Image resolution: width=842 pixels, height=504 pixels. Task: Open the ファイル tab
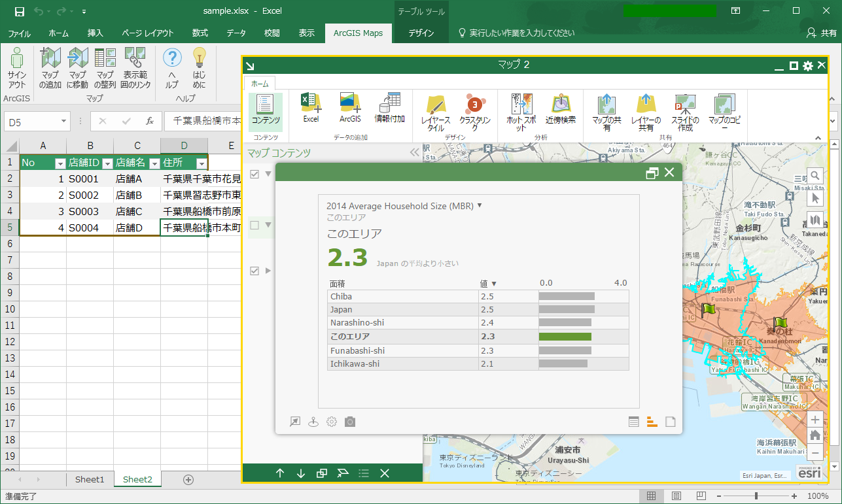(x=19, y=33)
